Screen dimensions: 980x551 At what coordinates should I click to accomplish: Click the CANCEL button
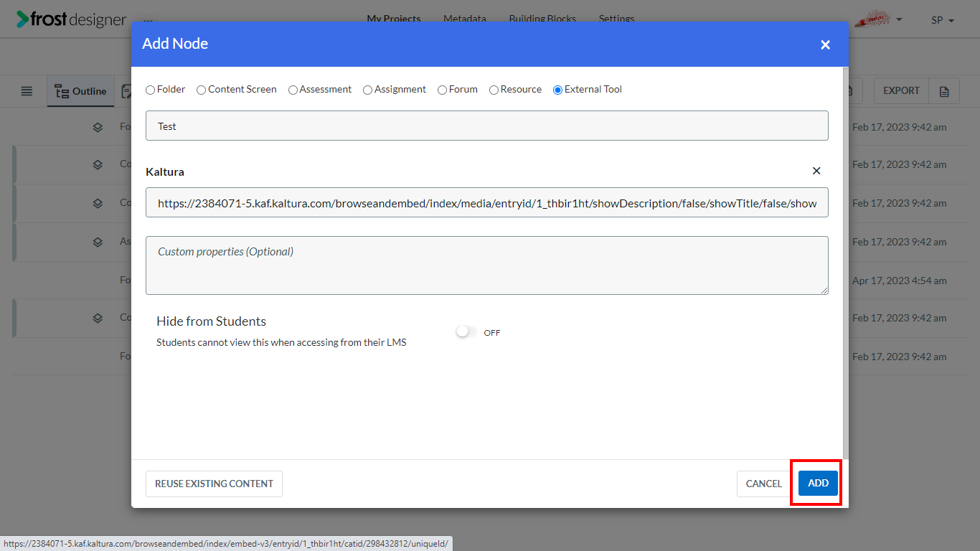(x=763, y=484)
